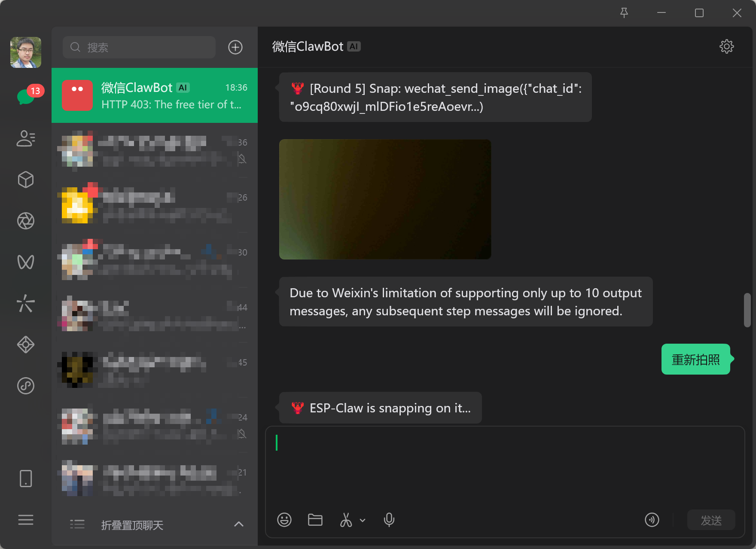Click the microphone voice input icon
The height and width of the screenshot is (549, 756).
click(389, 520)
